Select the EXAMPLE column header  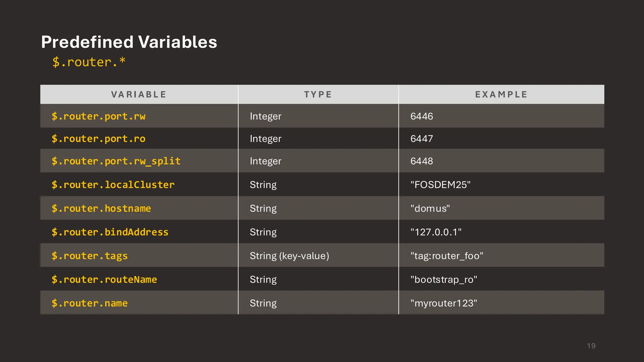pos(501,95)
